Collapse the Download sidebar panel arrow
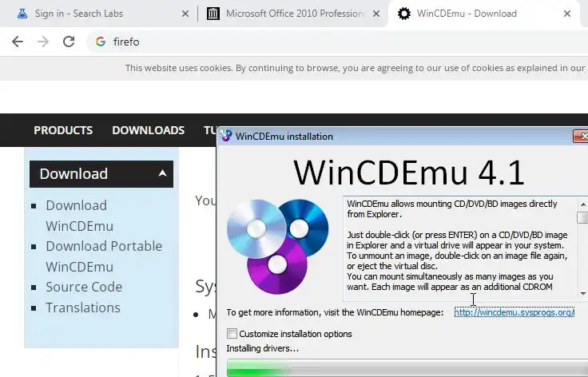 [162, 173]
